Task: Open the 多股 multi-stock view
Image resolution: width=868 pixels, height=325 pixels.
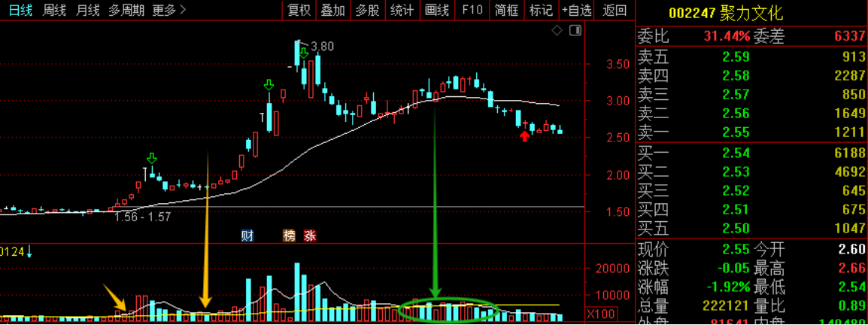Action: pyautogui.click(x=367, y=10)
